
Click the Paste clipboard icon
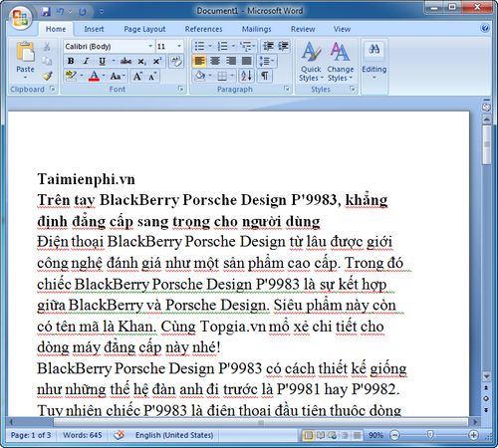click(25, 52)
